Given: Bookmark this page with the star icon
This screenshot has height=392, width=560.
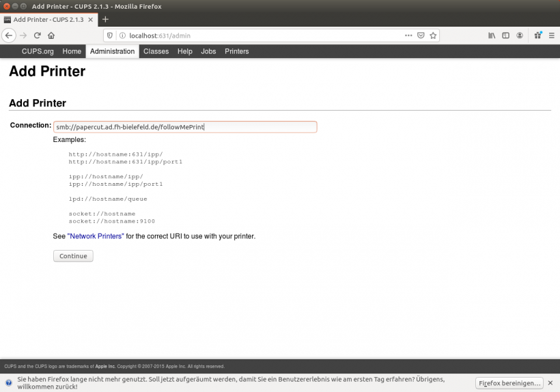Looking at the screenshot, I should pyautogui.click(x=433, y=36).
